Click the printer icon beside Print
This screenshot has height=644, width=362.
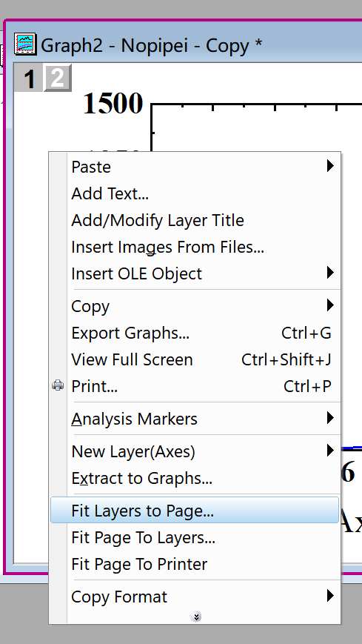click(58, 385)
